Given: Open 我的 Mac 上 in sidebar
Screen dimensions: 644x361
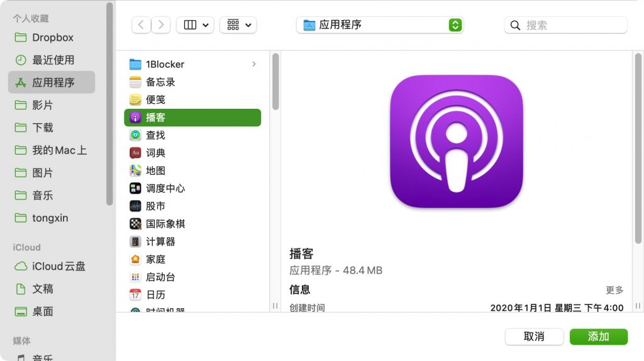Looking at the screenshot, I should 52,150.
